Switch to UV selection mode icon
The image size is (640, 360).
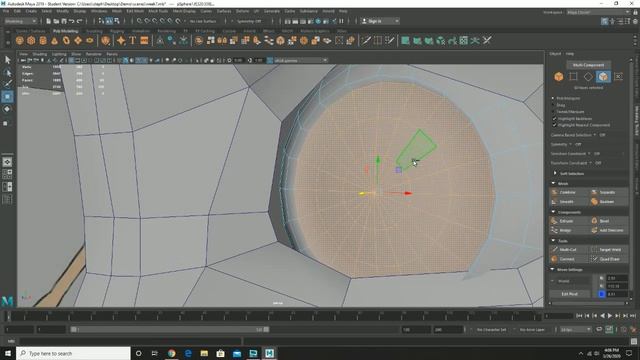pos(618,76)
